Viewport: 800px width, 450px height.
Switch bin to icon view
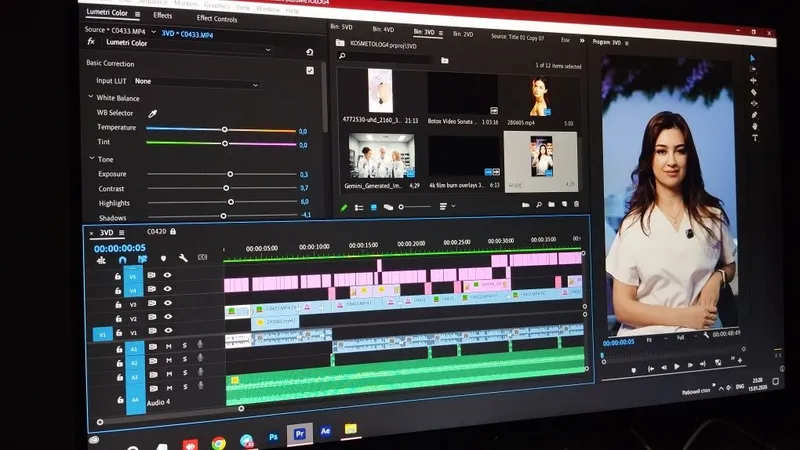click(373, 207)
